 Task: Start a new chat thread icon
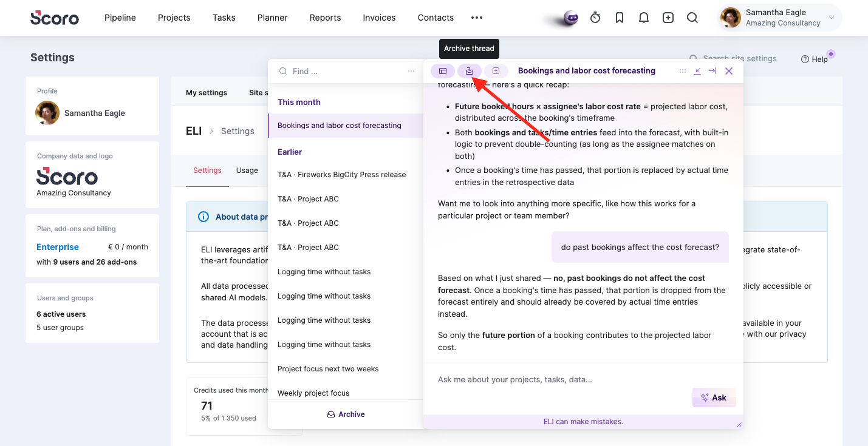pyautogui.click(x=496, y=71)
